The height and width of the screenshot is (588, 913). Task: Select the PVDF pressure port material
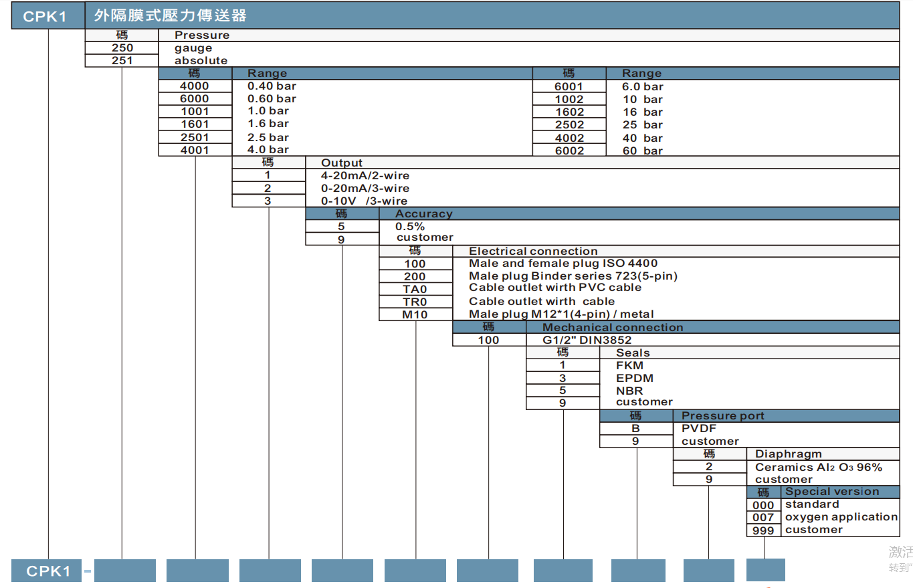pos(699,428)
